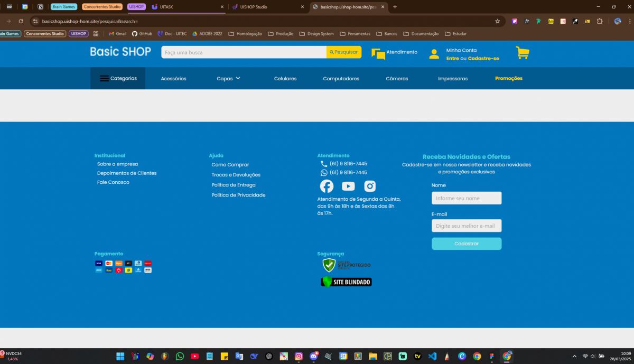This screenshot has width=634, height=364.
Task: Open WhatsApp from the Windows taskbar
Action: [180, 356]
